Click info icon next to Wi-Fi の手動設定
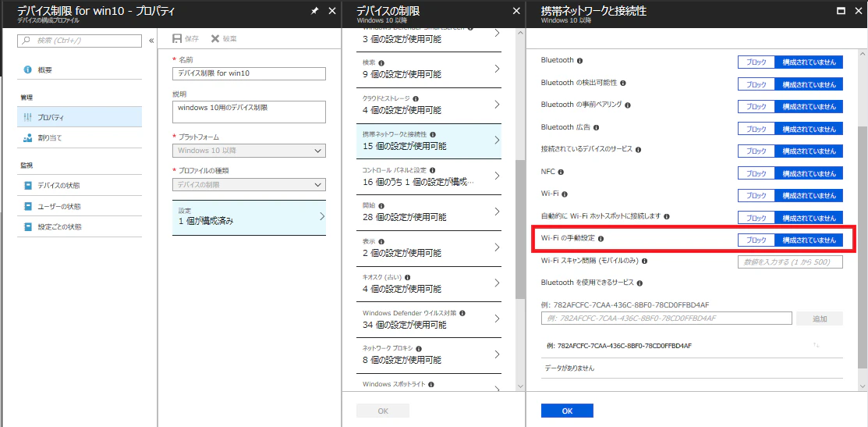 click(x=601, y=239)
